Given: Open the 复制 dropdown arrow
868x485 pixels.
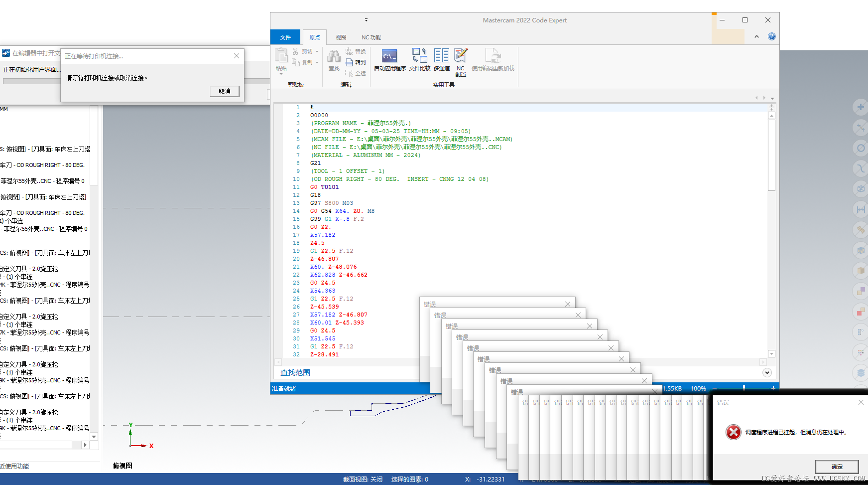Looking at the screenshot, I should point(317,62).
